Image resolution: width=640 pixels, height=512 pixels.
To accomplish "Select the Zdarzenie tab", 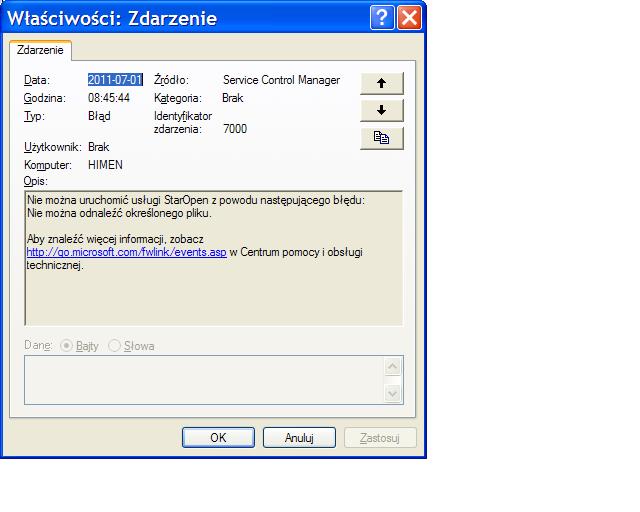I will [x=40, y=50].
